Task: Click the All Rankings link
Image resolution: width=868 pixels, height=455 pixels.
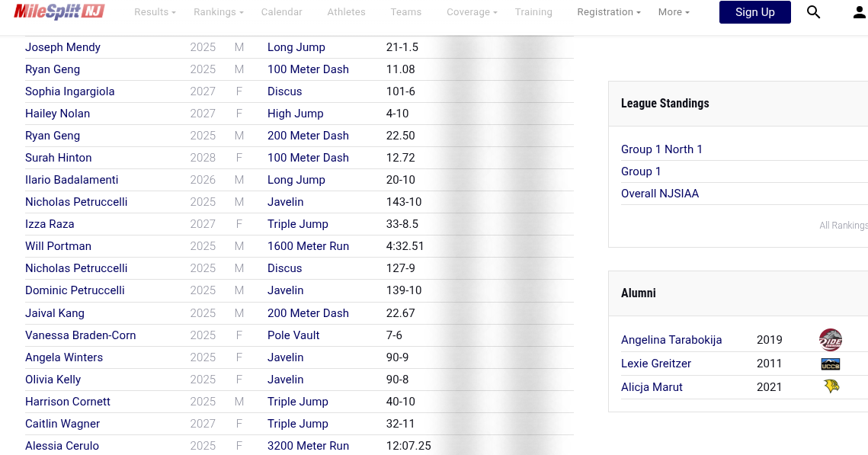Action: click(x=843, y=226)
